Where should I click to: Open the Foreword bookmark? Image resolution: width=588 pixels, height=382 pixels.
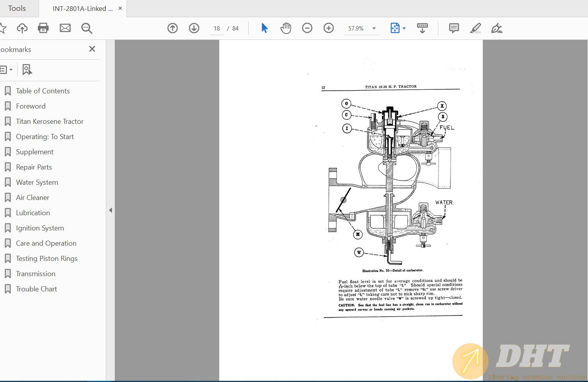point(30,106)
